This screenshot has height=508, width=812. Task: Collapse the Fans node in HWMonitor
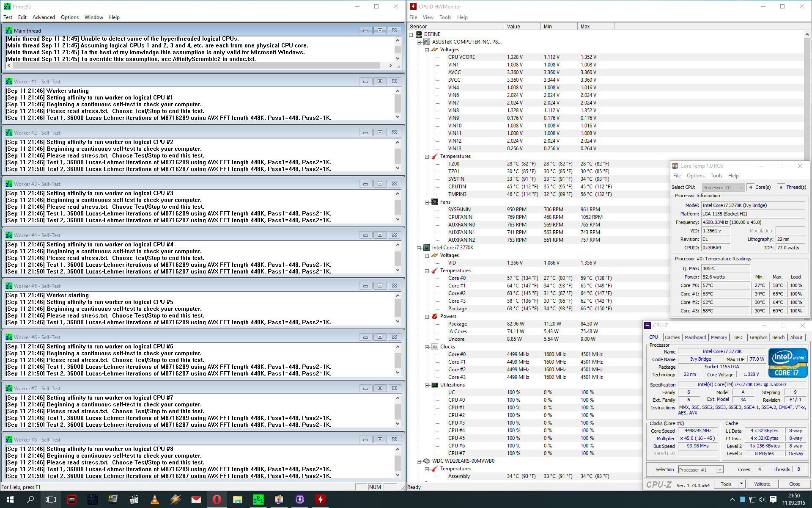click(427, 202)
